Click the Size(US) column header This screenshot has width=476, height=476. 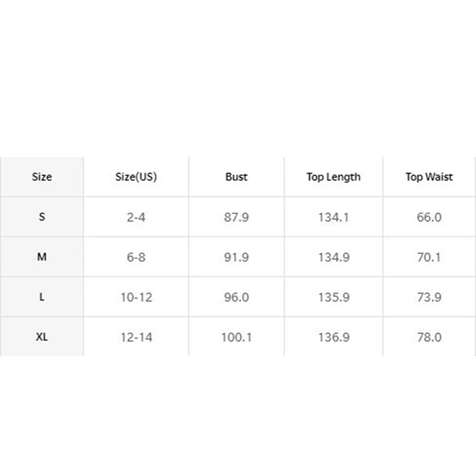tap(136, 177)
